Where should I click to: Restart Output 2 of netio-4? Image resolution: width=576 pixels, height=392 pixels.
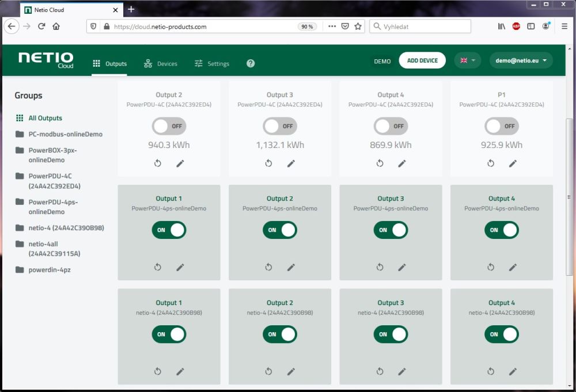(x=268, y=371)
